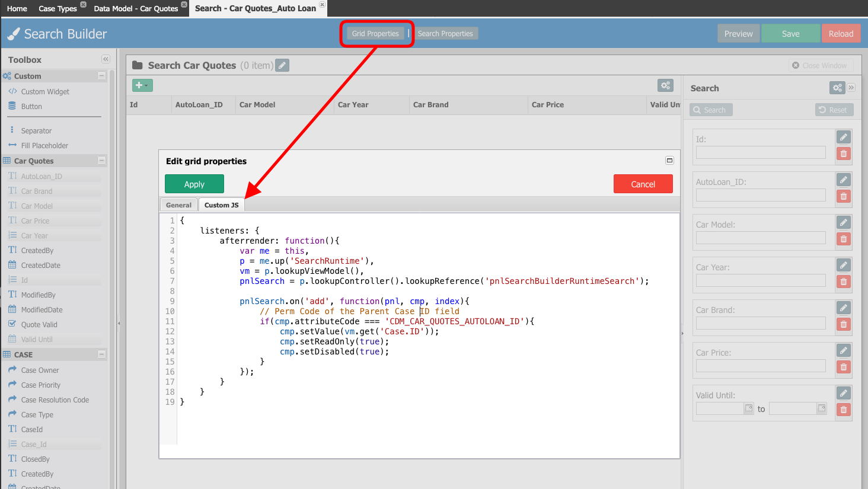
Task: Close the Case Types tab
Action: point(83,5)
